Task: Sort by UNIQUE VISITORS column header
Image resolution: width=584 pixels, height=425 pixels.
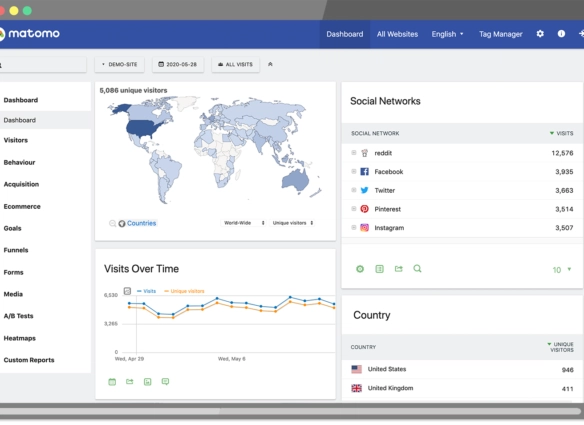Action: [x=561, y=347]
